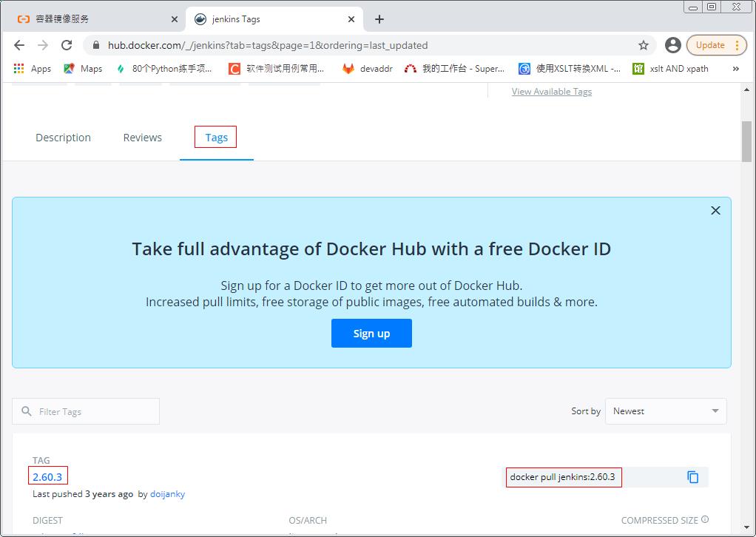The width and height of the screenshot is (756, 537).
Task: Click the OS/ARCH column header
Action: click(308, 521)
